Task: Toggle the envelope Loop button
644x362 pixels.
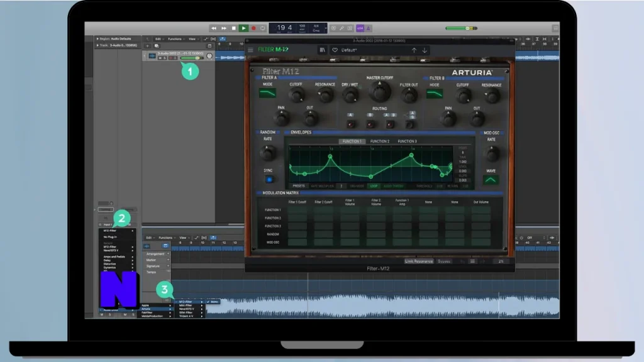Action: [x=374, y=186]
